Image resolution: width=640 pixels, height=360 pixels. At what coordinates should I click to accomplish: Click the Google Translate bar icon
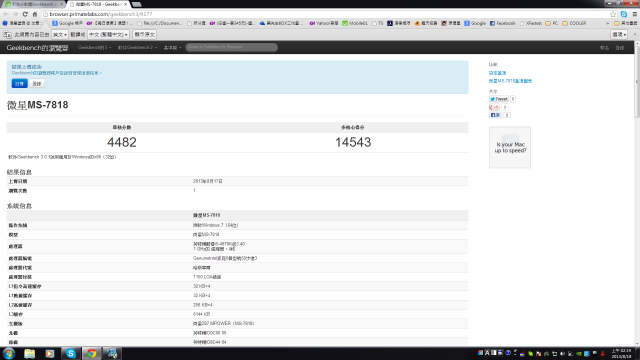7,35
